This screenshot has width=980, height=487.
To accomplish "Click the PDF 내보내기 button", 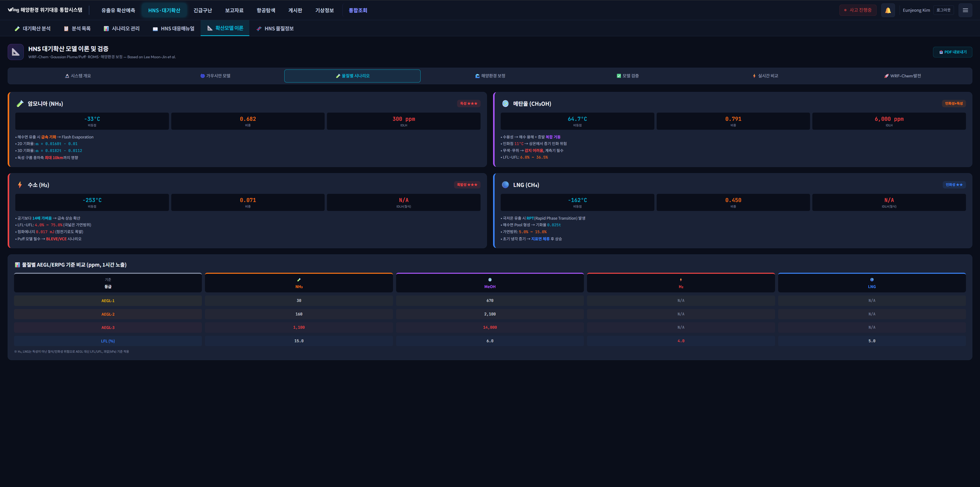I will [952, 52].
